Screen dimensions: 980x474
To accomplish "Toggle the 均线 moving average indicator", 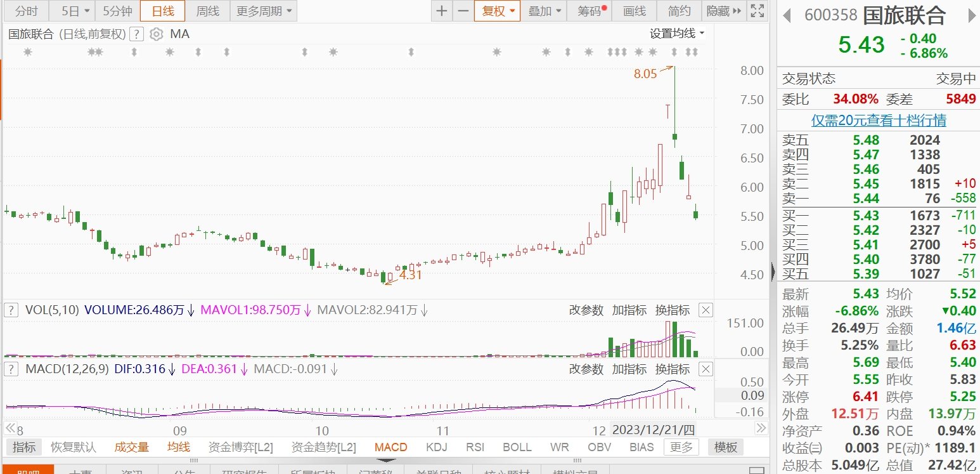I will click(x=179, y=447).
